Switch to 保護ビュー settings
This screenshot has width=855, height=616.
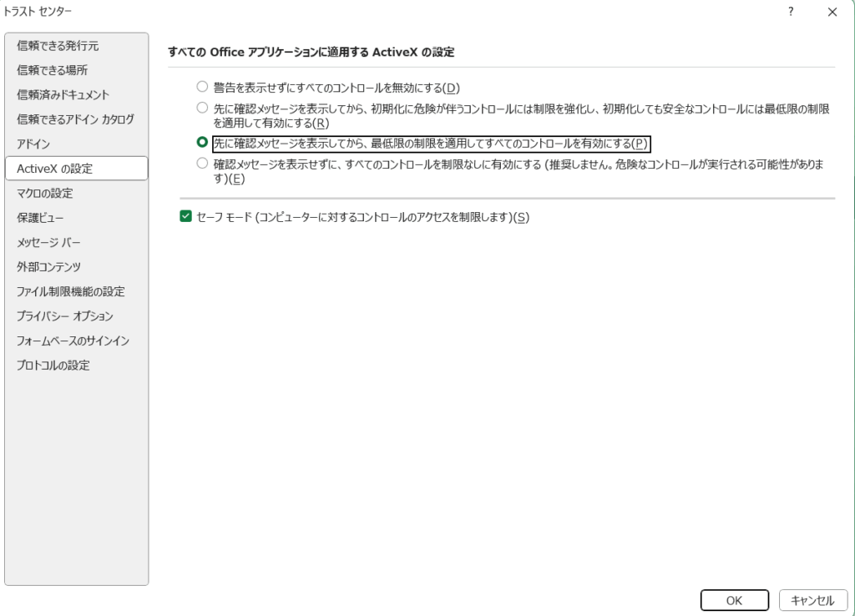40,218
